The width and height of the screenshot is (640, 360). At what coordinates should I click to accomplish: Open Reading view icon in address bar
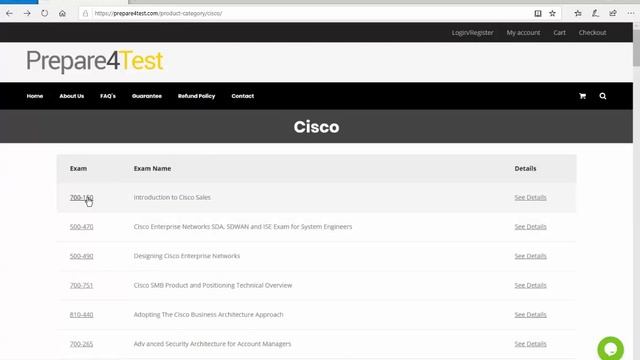pos(538,13)
